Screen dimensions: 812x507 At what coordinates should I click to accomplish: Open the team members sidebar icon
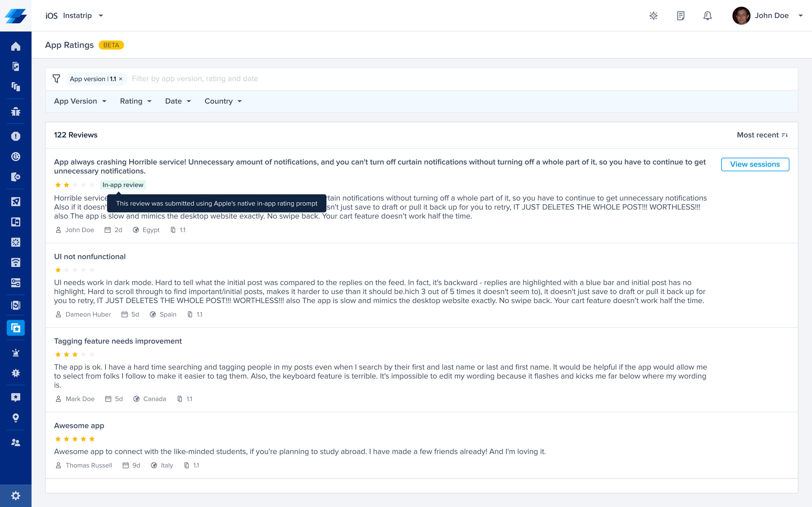click(x=15, y=442)
